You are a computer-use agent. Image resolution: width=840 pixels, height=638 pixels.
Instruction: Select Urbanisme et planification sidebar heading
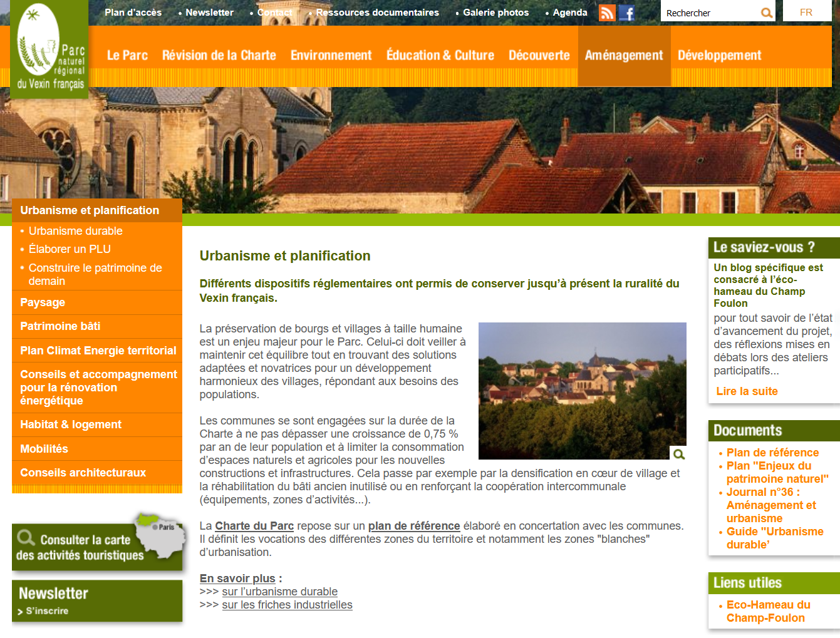tap(97, 210)
